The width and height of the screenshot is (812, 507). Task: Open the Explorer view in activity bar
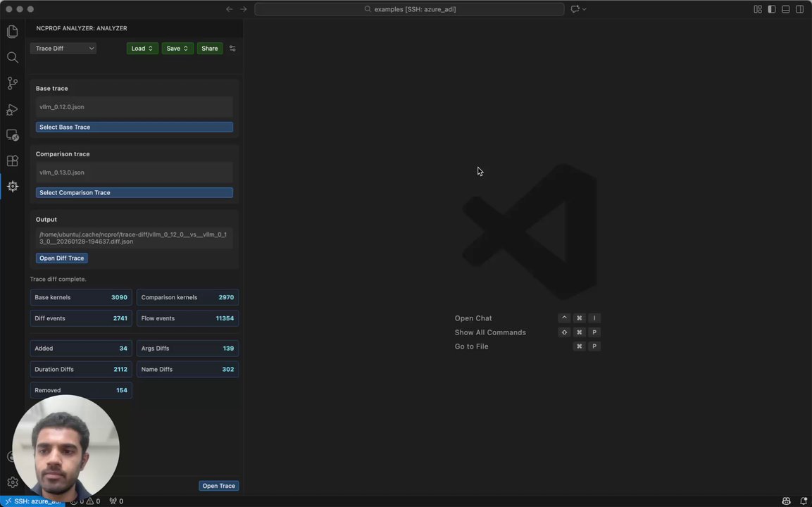point(13,32)
